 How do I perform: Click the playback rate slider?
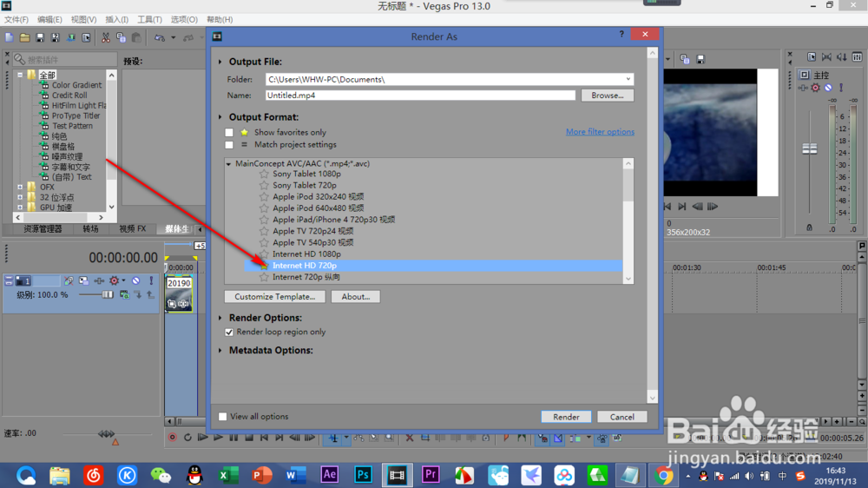[x=106, y=433]
